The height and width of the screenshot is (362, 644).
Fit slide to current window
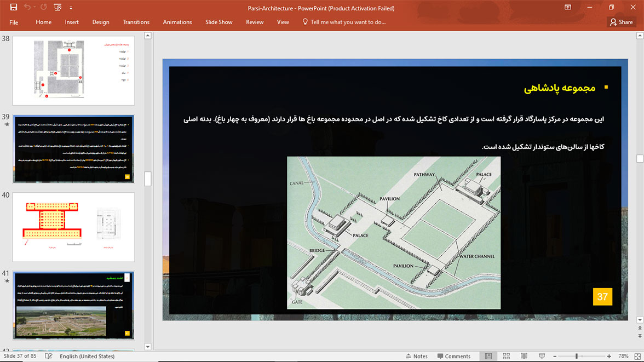click(637, 356)
